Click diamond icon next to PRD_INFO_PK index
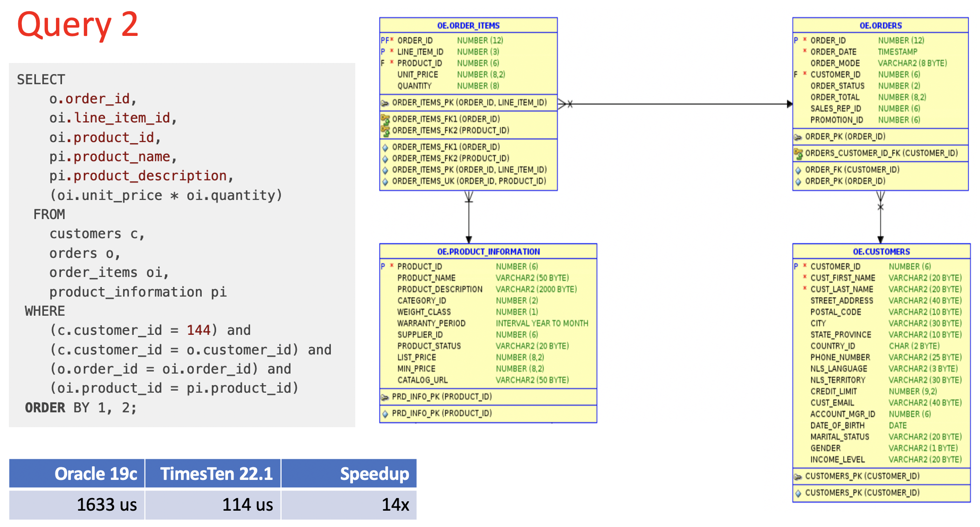980x527 pixels. [385, 414]
